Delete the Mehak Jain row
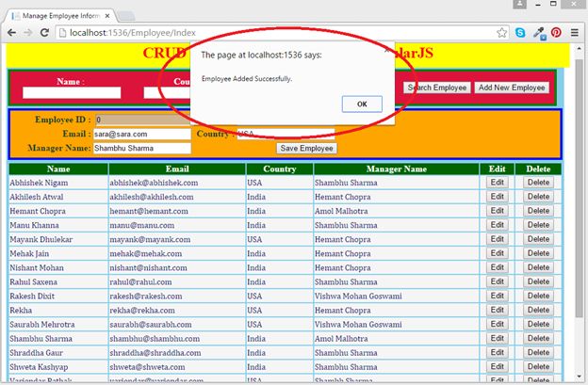Image resolution: width=588 pixels, height=385 pixels. tap(538, 253)
